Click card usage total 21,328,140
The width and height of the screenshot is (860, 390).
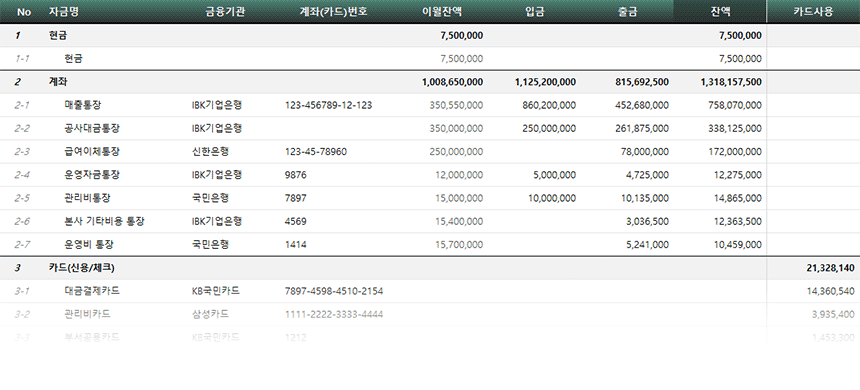830,268
